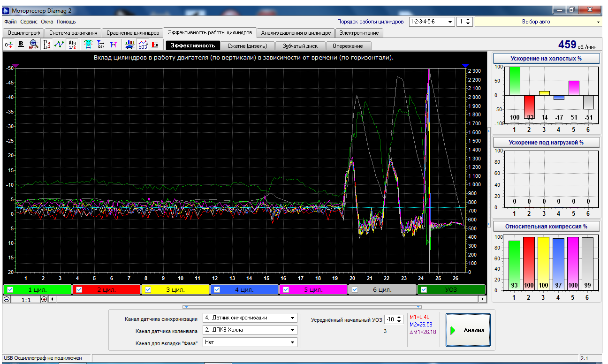Click the zero-level up/down arrows icon

(8, 45)
